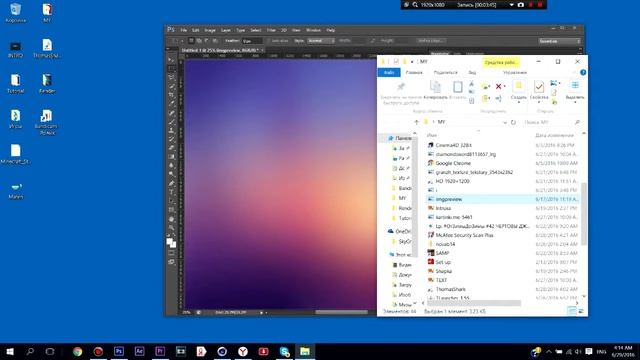Choose New selection mode in options bar
Image resolution: width=640 pixels, height=360 pixels.
[x=191, y=41]
